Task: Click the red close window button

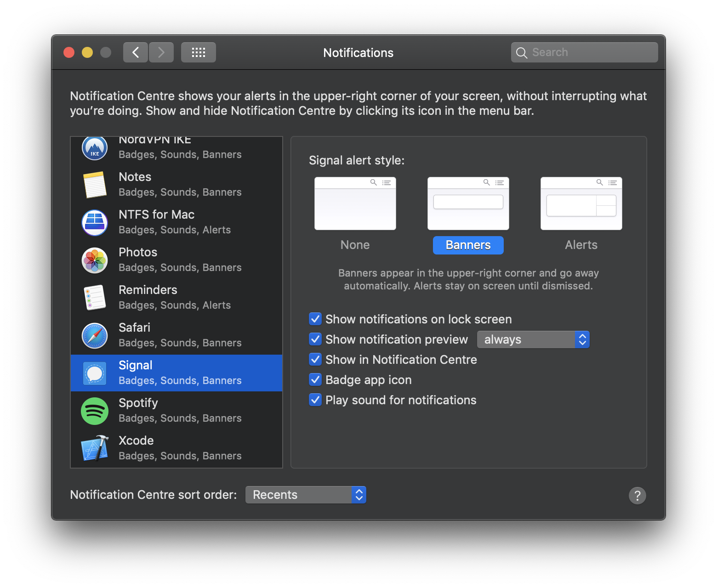Action: pyautogui.click(x=69, y=52)
